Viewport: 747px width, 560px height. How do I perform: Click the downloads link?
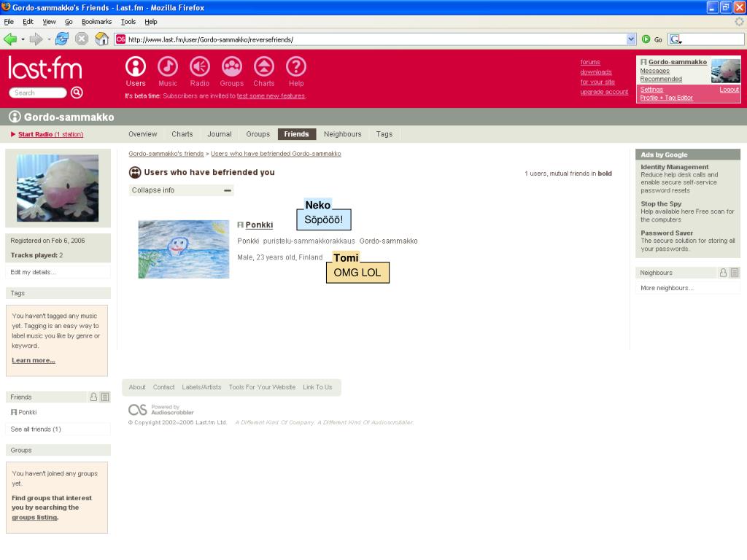point(595,72)
